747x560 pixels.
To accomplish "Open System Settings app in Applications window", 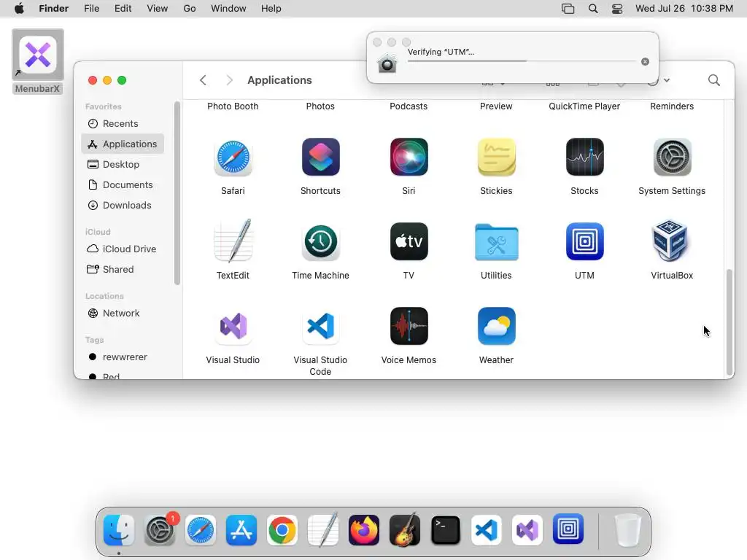I will pyautogui.click(x=672, y=157).
